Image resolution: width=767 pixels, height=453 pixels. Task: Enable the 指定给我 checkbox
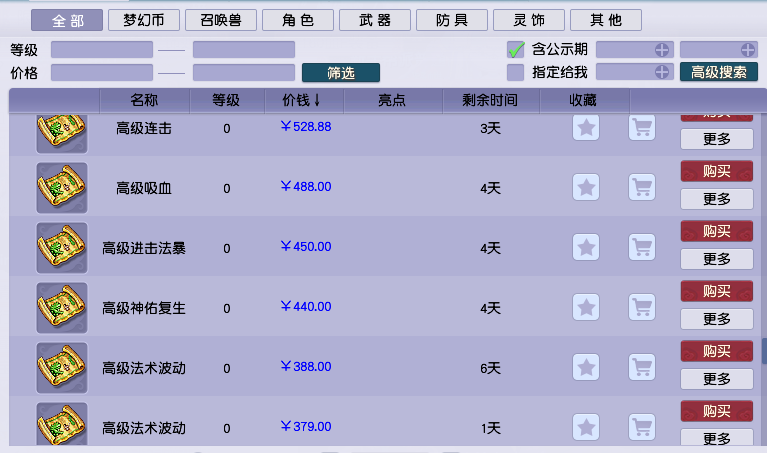tap(516, 72)
